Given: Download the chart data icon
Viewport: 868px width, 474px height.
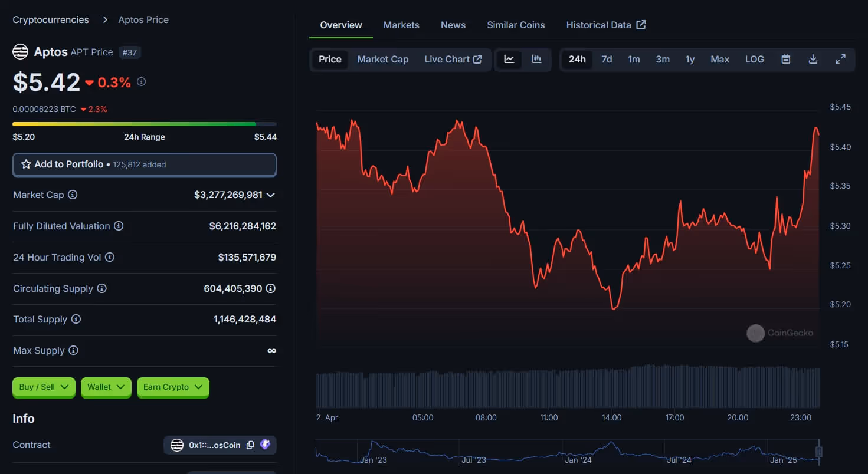Looking at the screenshot, I should pyautogui.click(x=813, y=59).
